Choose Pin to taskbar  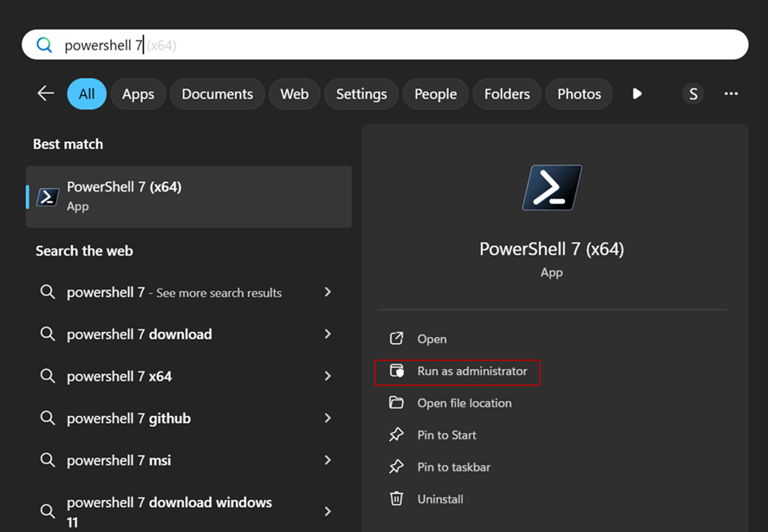tap(453, 467)
